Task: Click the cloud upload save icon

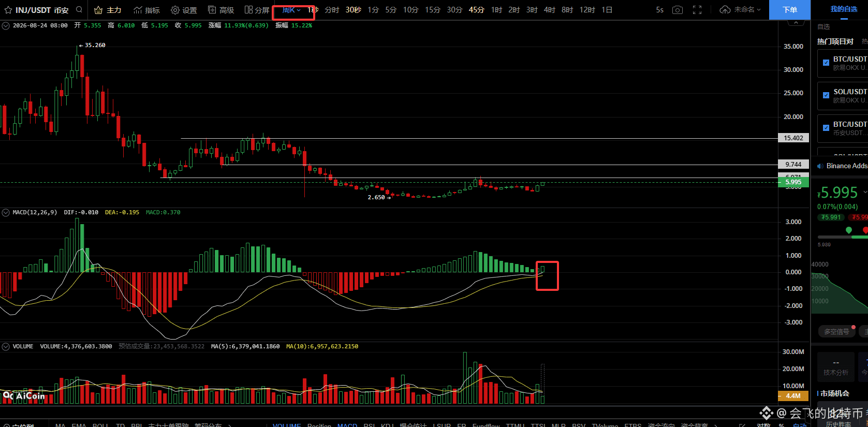Action: [x=725, y=10]
